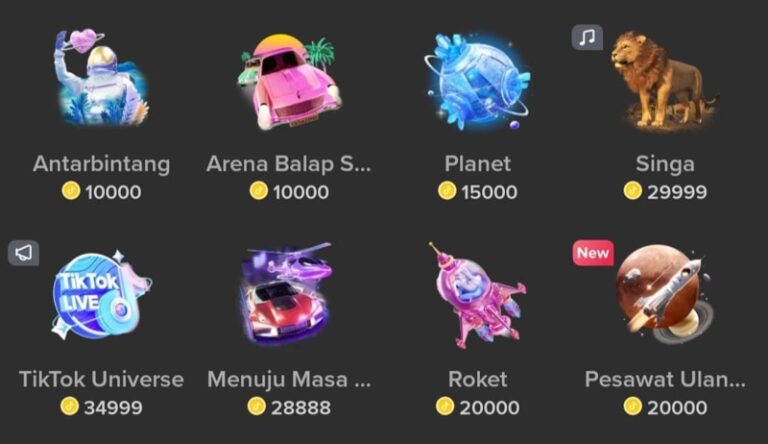Screen dimensions: 768x444
Task: Choose the Menuju Masa red car gift
Action: (x=287, y=294)
